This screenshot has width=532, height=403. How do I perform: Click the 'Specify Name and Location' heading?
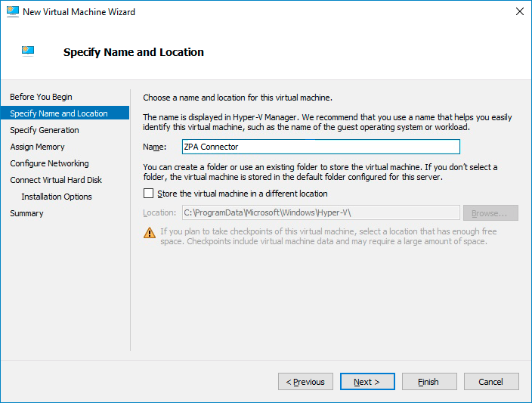pyautogui.click(x=134, y=52)
